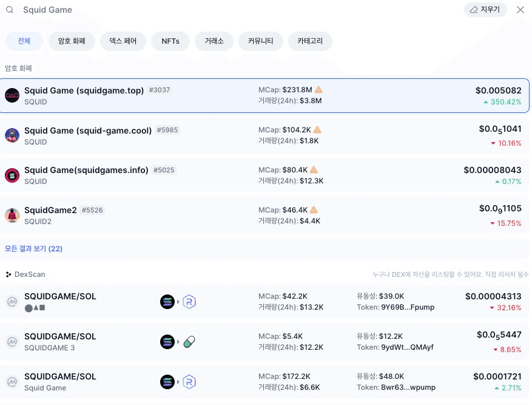Switch to the 암호 화폐 tab
The image size is (532, 405).
click(72, 41)
